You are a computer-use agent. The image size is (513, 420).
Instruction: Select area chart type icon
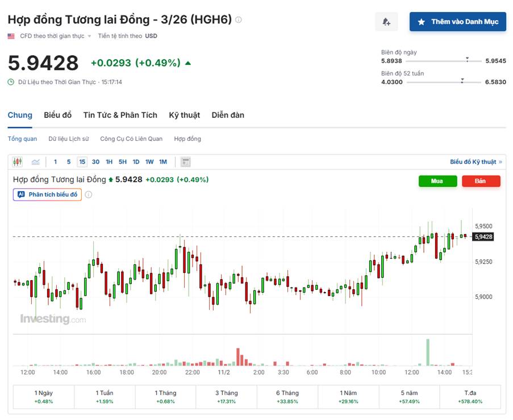pyautogui.click(x=36, y=162)
